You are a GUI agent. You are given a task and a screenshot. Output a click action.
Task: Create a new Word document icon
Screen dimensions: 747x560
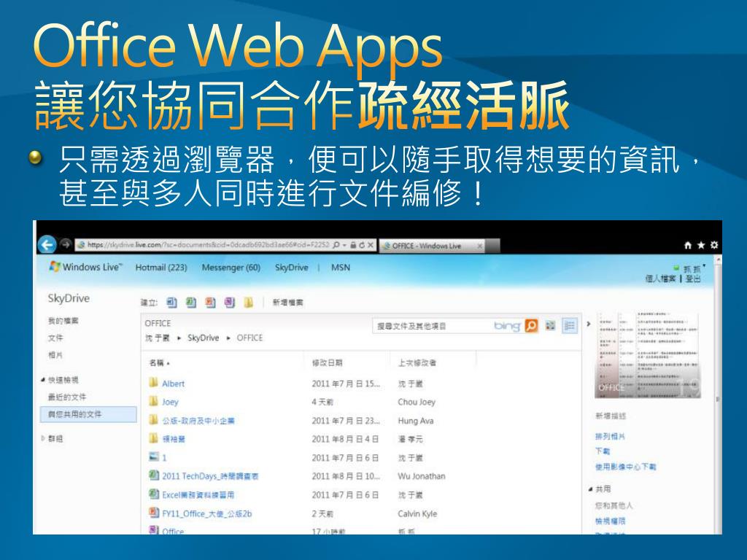pos(171,303)
